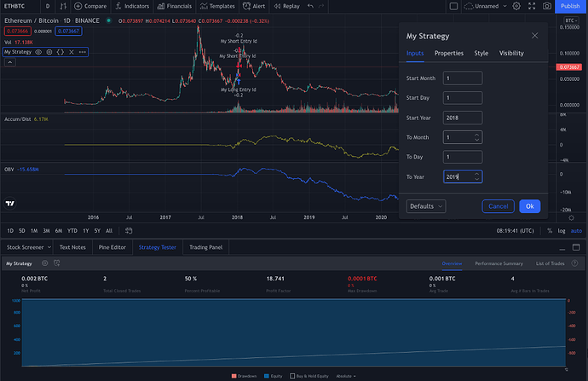Close the My Strategy dialog

[x=535, y=36]
